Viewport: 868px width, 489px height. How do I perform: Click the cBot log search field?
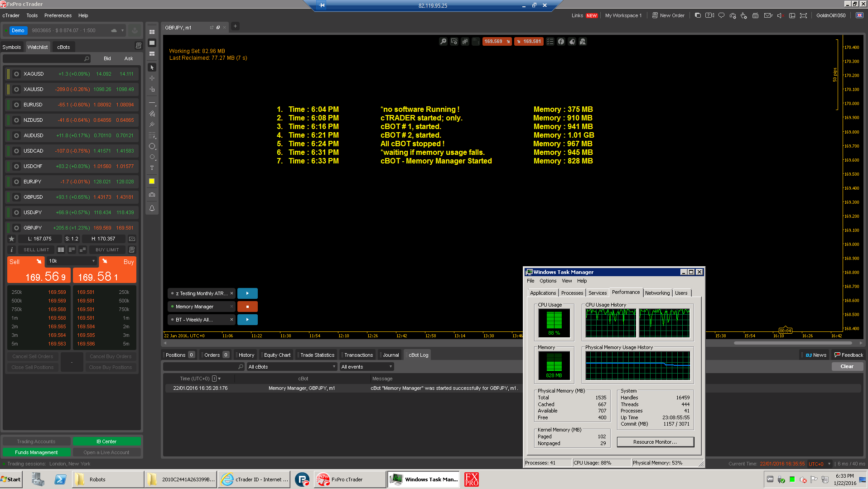click(204, 367)
